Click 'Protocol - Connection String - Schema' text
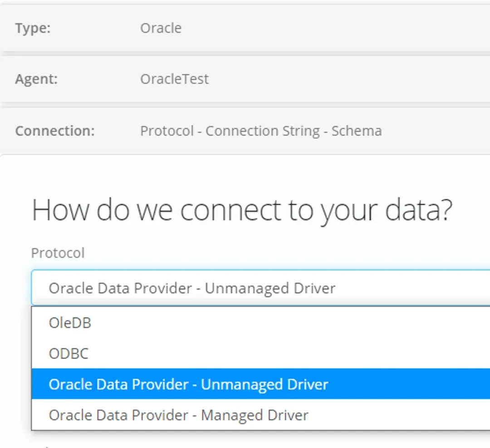This screenshot has width=490, height=448. (x=261, y=131)
